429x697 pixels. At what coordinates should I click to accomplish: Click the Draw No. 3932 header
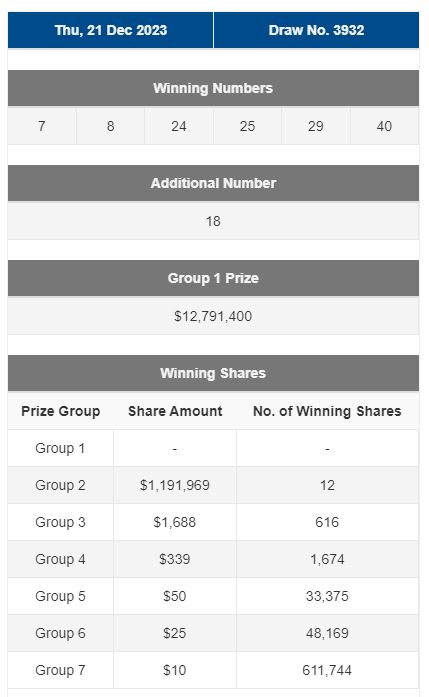(x=316, y=30)
